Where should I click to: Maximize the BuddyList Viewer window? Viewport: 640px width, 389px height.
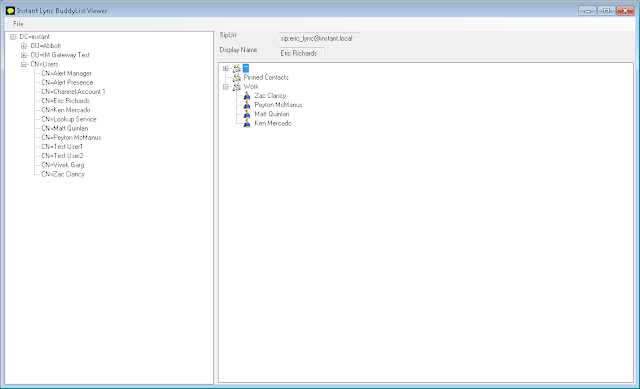click(x=606, y=11)
